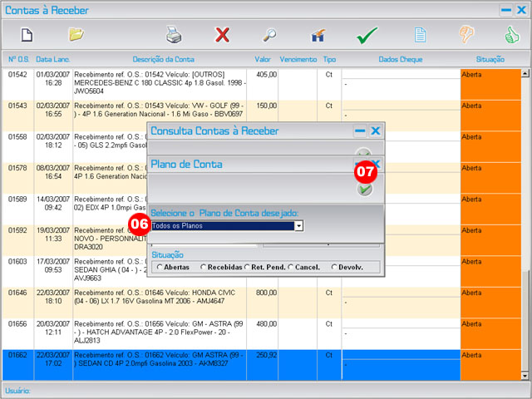Click the orange thumbs-down icon
The width and height of the screenshot is (532, 399).
[467, 35]
